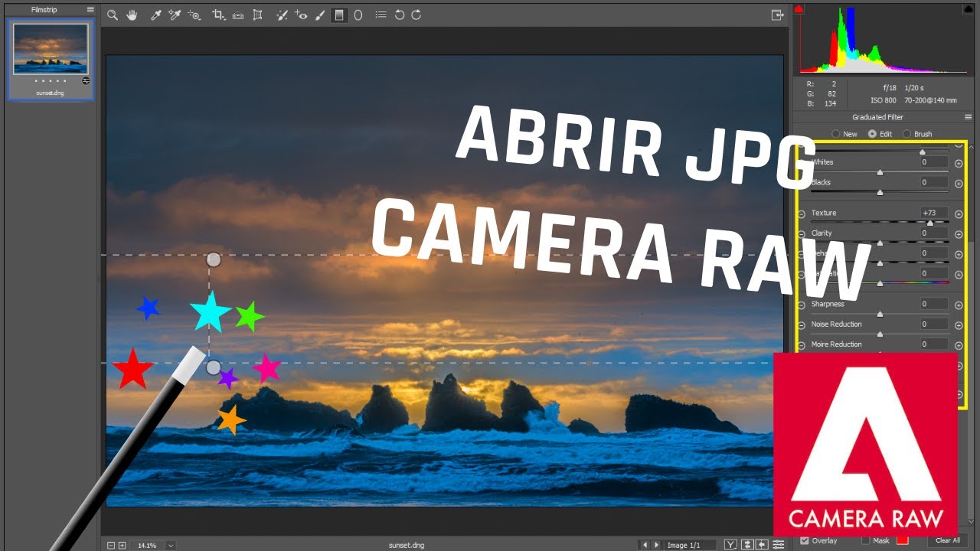Swap before and after settings
The width and height of the screenshot is (980, 551).
point(748,545)
